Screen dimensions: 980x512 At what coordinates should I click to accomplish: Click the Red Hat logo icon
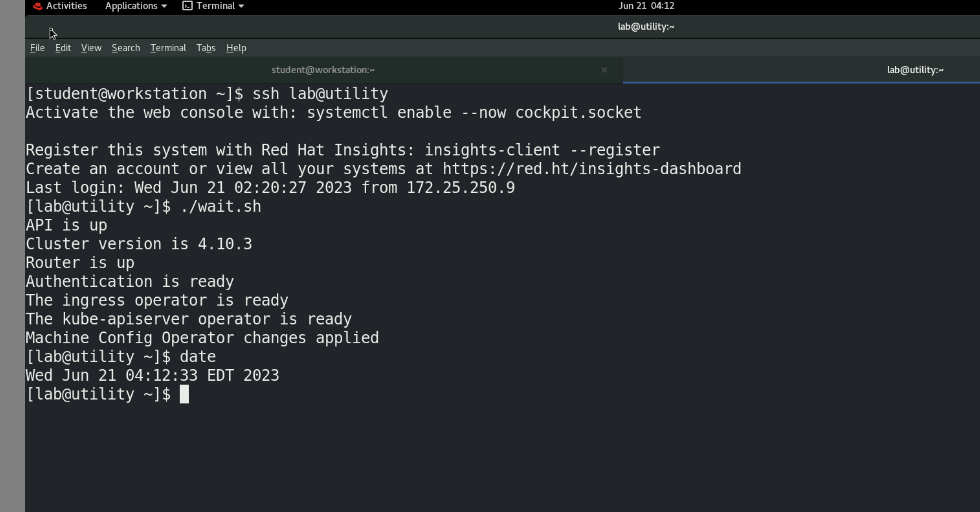pos(37,6)
